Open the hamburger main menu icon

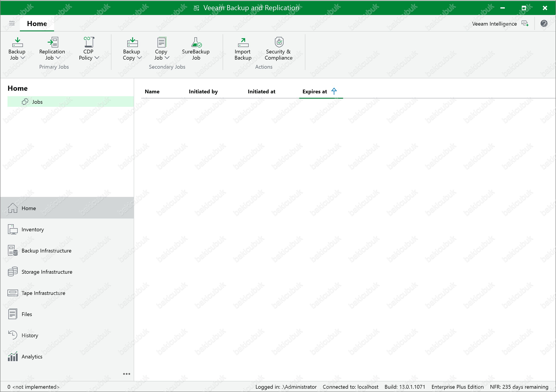click(12, 23)
